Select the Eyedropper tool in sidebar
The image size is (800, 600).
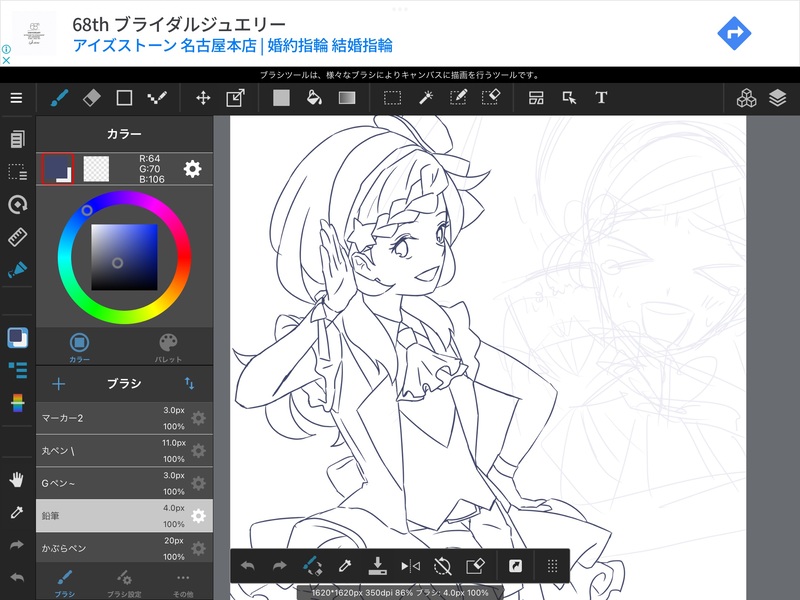click(x=17, y=512)
